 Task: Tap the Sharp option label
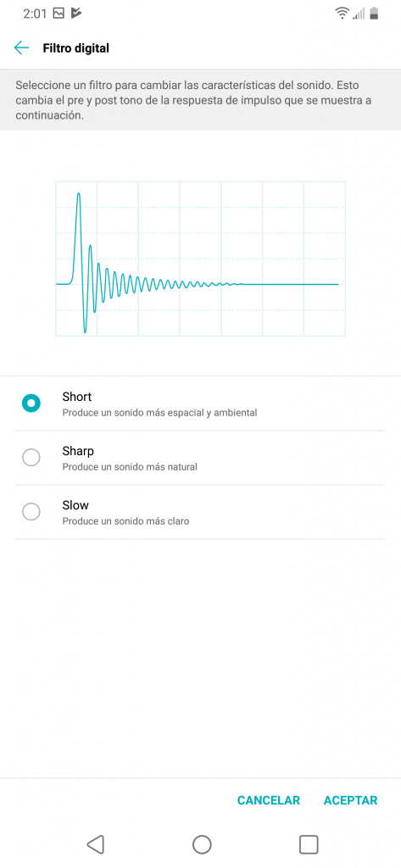[x=78, y=451]
